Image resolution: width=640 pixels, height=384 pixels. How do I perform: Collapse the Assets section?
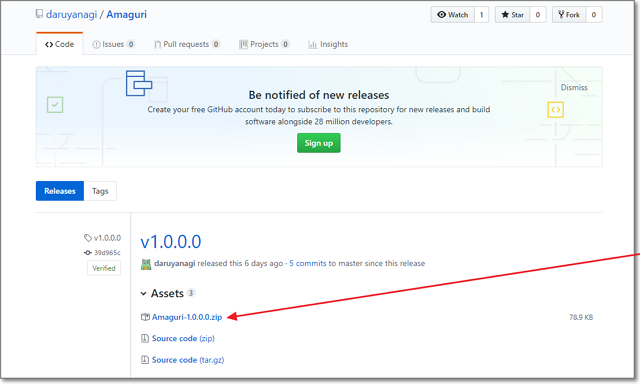(x=167, y=293)
